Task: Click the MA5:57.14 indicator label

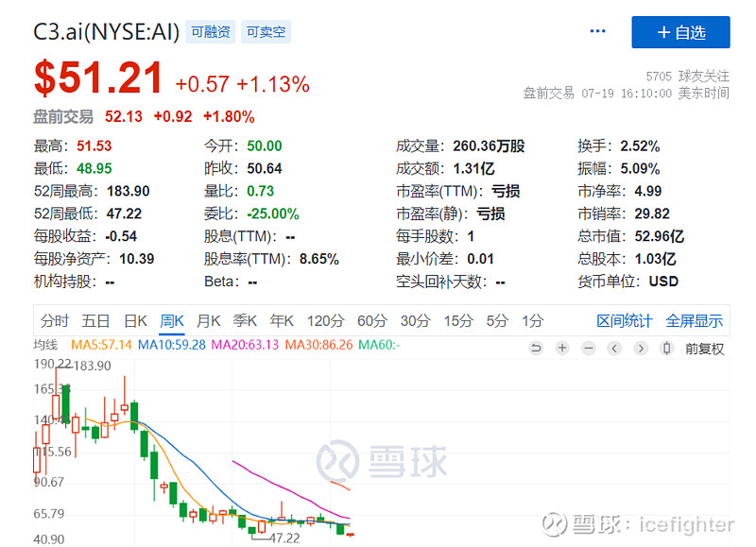Action: 101,345
